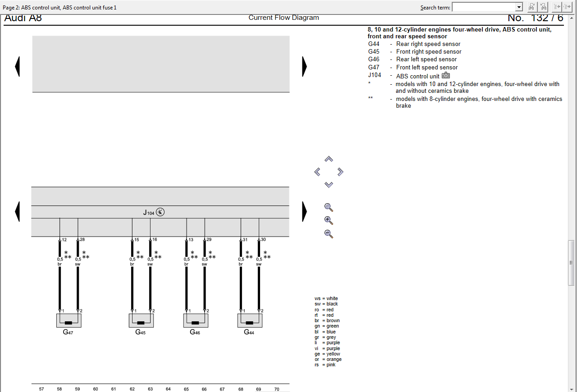This screenshot has height=392, width=577.
Task: Pan diagram down with the down chevron
Action: (329, 185)
